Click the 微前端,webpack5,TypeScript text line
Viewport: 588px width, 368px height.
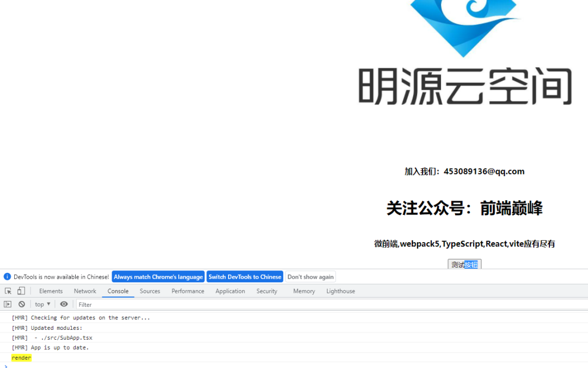[x=464, y=244]
